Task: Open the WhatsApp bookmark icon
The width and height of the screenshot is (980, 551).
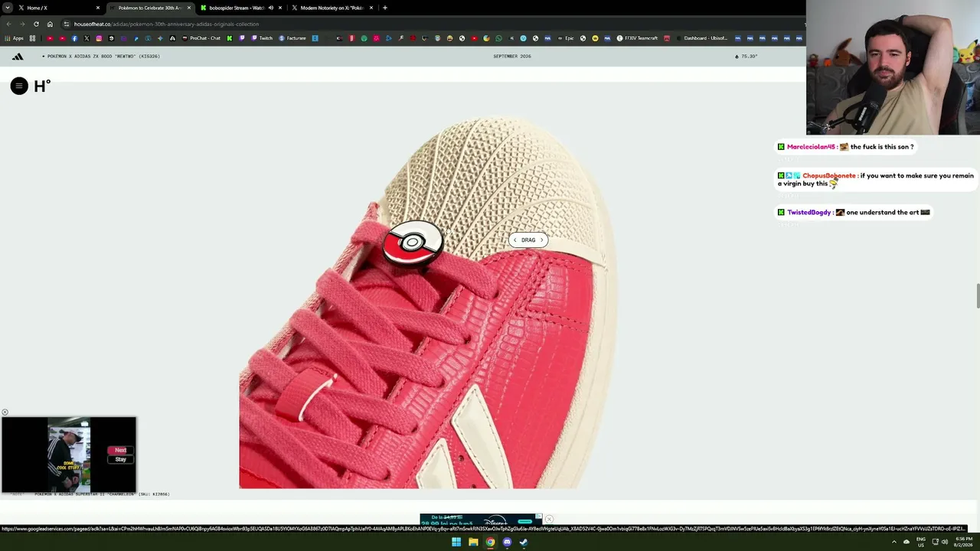Action: 498,38
